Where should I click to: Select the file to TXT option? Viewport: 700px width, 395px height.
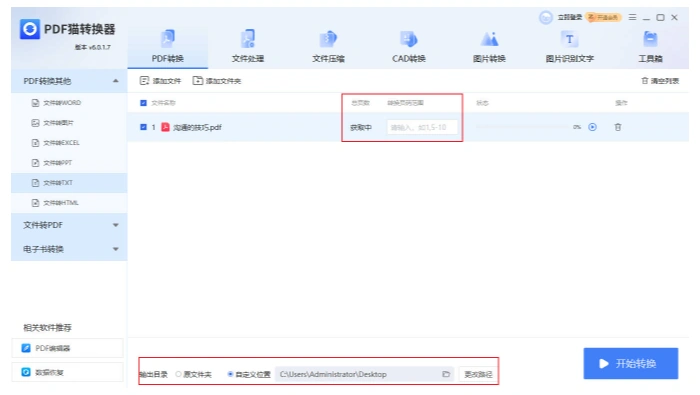coord(69,183)
